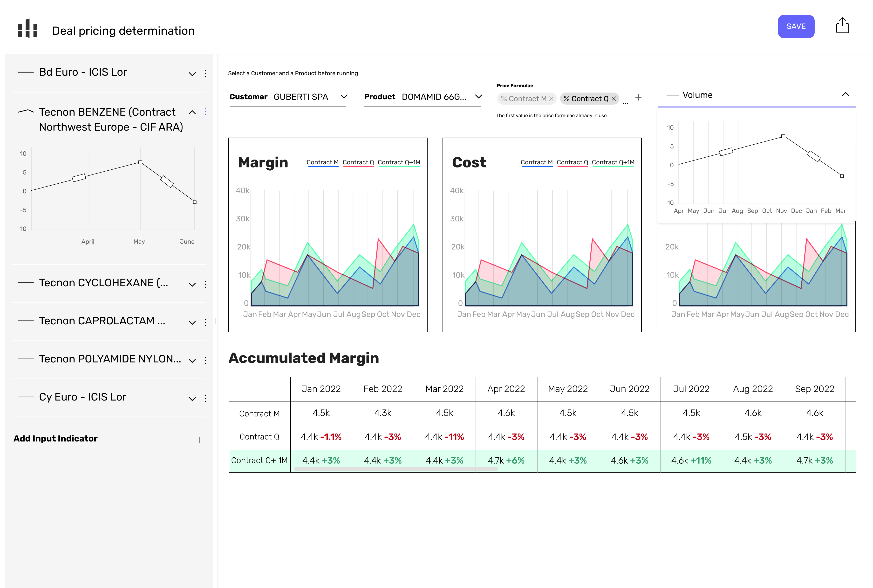
Task: Expand Tecnon CAPROLACTAM indicator
Action: tap(192, 323)
